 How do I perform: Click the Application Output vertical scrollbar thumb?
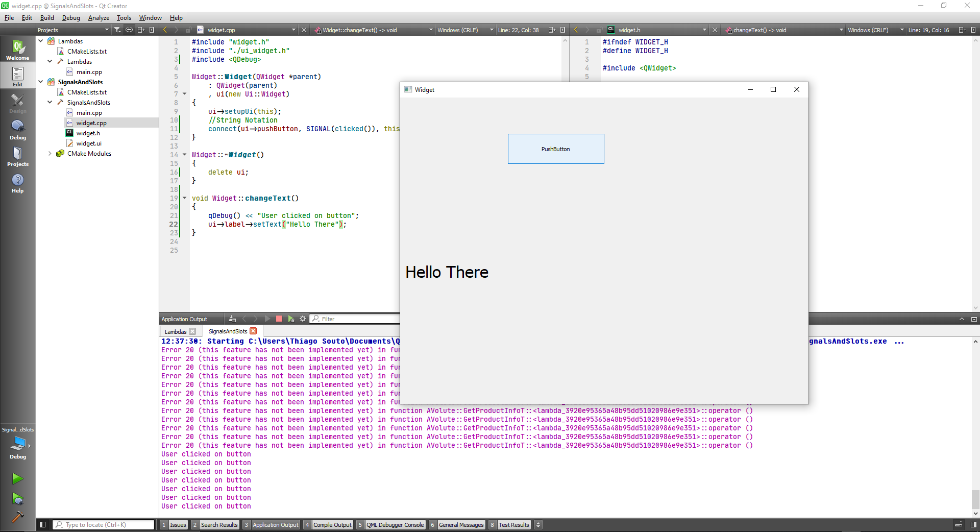click(x=975, y=499)
